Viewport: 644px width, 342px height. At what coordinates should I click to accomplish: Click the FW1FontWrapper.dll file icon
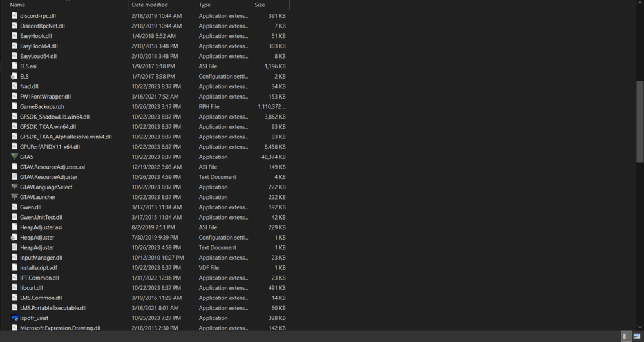pyautogui.click(x=14, y=97)
